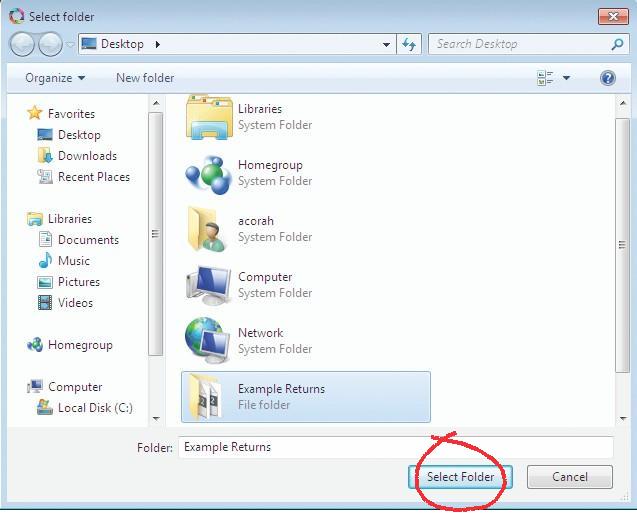This screenshot has width=637, height=518.
Task: Click the Help question mark icon
Action: [x=607, y=78]
